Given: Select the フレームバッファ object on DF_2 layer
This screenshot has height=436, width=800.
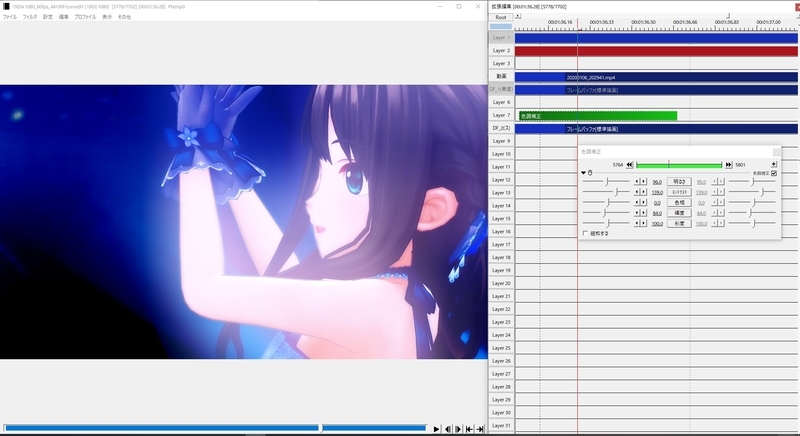Looking at the screenshot, I should [x=656, y=129].
